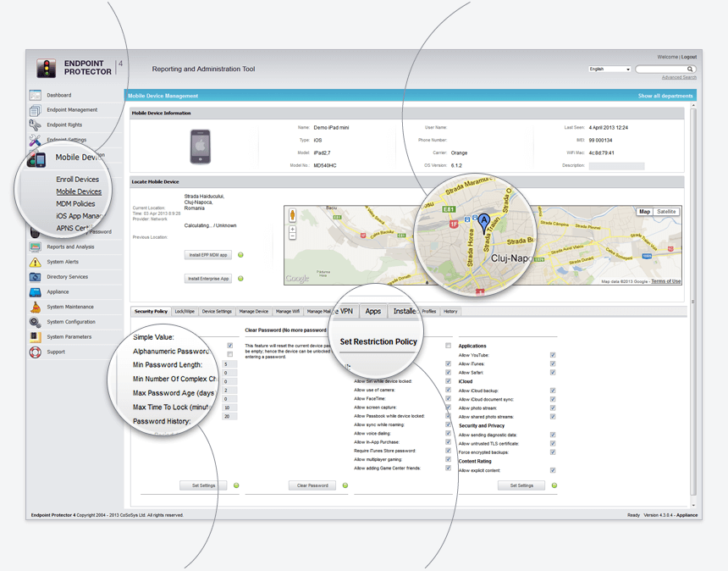Image resolution: width=728 pixels, height=571 pixels.
Task: Click the Street View pegman on map
Action: click(x=293, y=214)
